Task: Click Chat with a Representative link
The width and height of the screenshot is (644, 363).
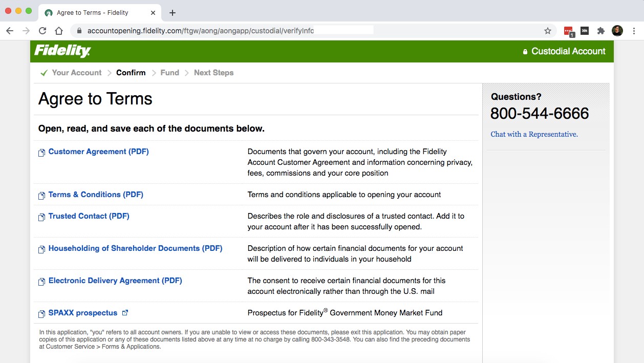Action: (534, 134)
